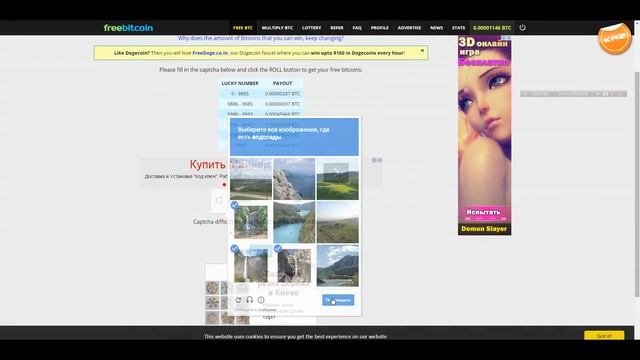Select the green meadow tile with arrow

pyautogui.click(x=338, y=179)
